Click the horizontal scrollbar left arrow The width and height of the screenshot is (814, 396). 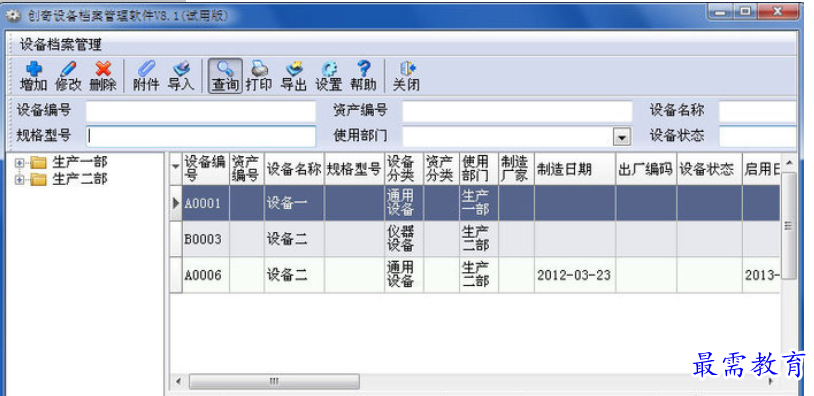coord(179,381)
